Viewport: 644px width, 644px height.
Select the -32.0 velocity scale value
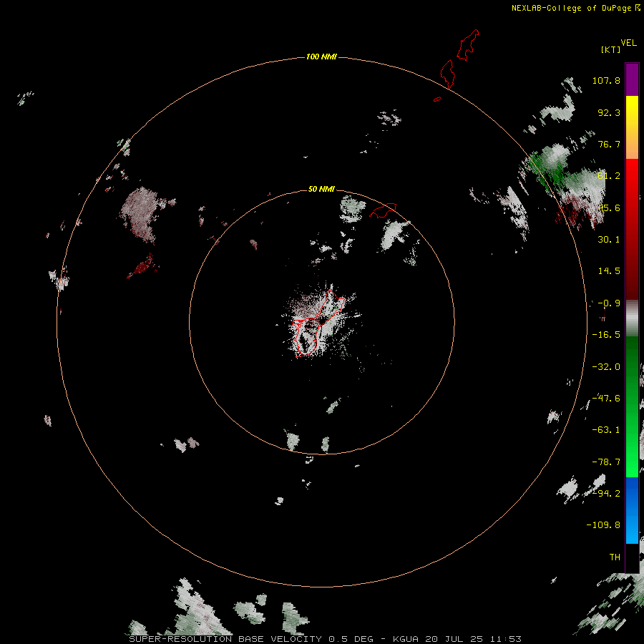[606, 367]
